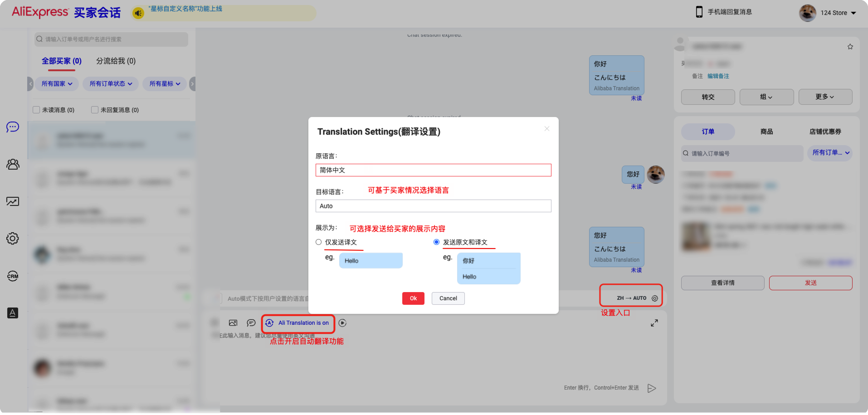Select the 商品 tab
The width and height of the screenshot is (868, 415).
point(767,132)
